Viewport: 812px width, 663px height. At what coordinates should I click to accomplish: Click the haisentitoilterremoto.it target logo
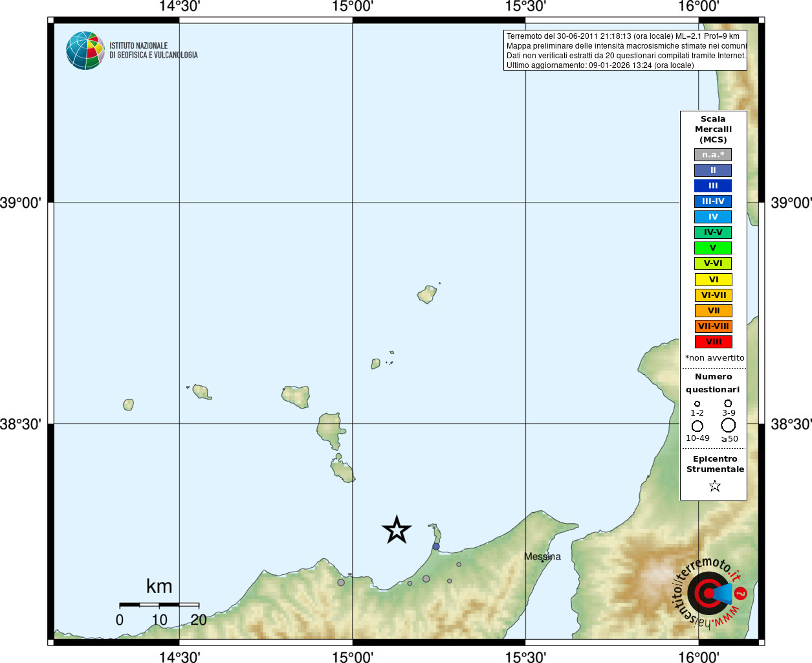coord(710,594)
